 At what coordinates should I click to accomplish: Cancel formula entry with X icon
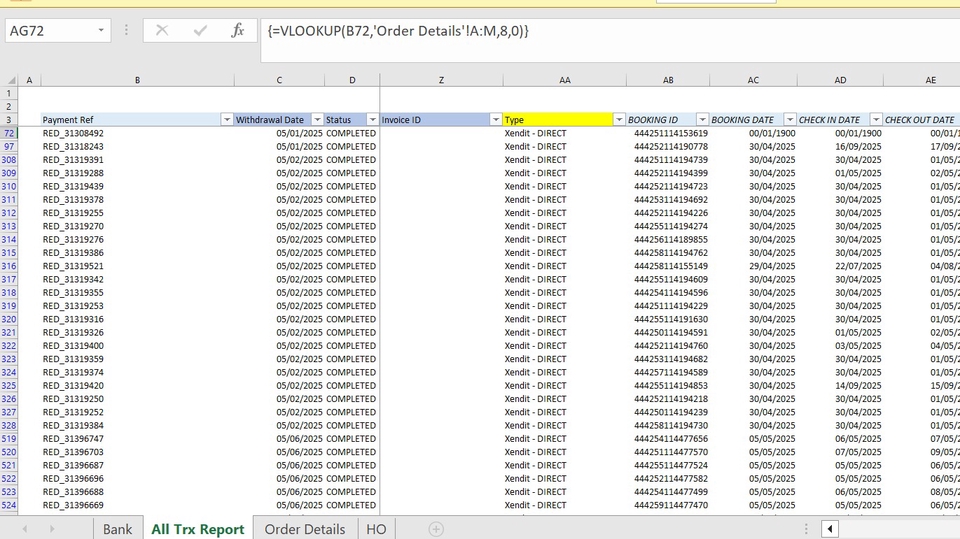162,31
